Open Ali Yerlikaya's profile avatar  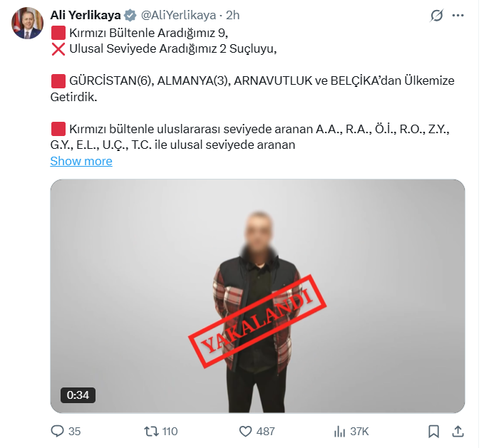27,23
